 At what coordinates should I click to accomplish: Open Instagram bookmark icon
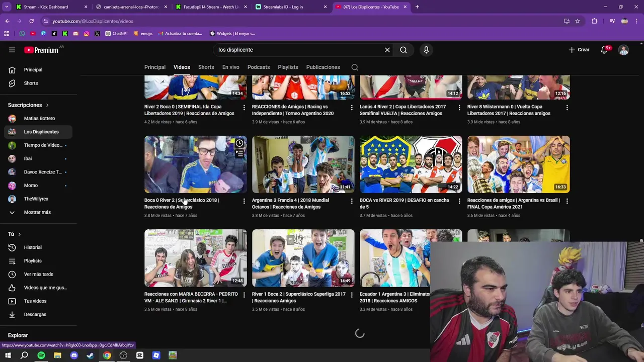point(87,34)
